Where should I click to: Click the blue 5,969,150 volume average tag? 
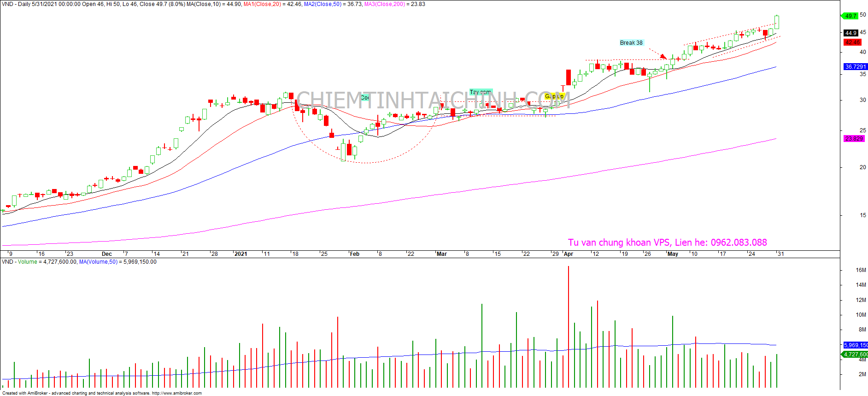point(855,345)
